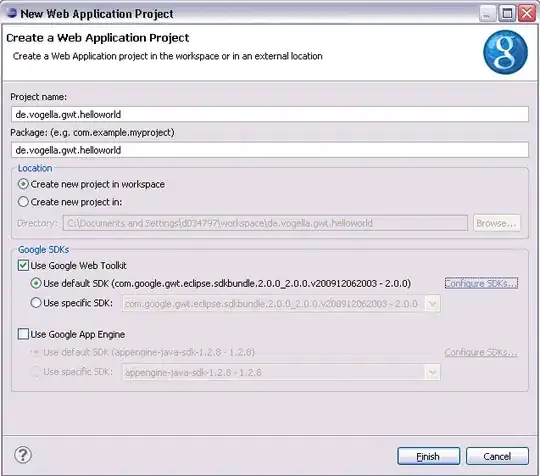This screenshot has width=540, height=476.
Task: Click the Eclipse icon in title bar
Action: pyautogui.click(x=12, y=13)
